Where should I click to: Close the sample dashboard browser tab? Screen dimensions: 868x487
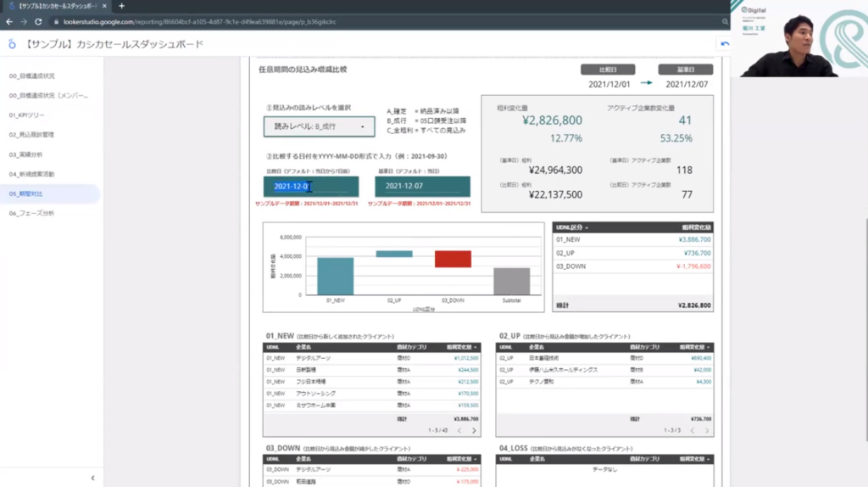click(106, 6)
